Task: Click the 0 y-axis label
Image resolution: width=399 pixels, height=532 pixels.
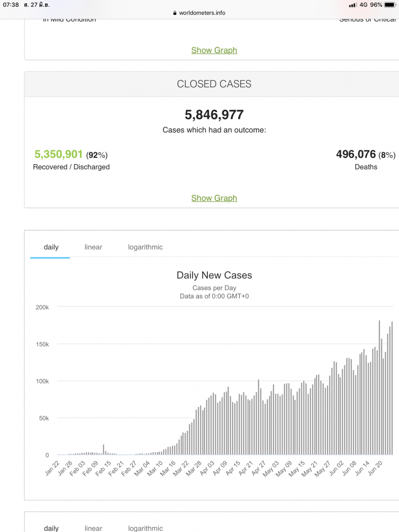Action: [x=47, y=455]
